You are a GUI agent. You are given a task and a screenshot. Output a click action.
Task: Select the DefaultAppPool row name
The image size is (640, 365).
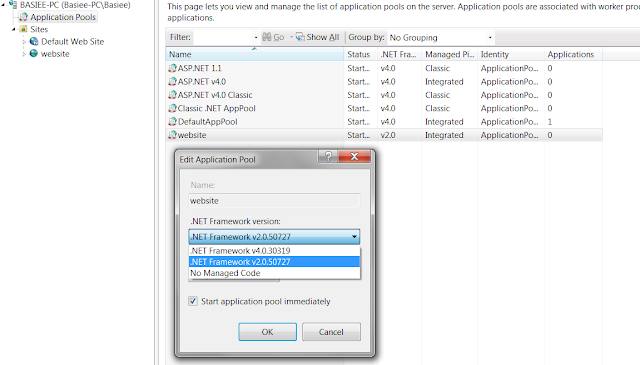tap(207, 122)
